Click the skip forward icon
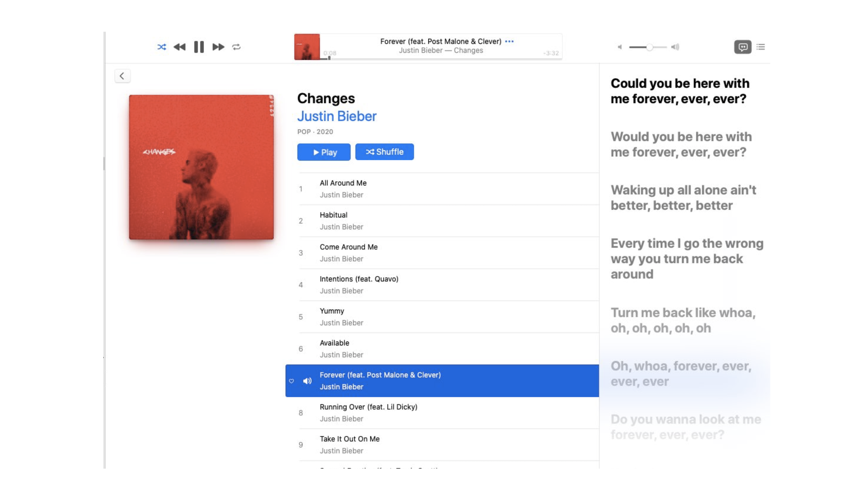 click(x=218, y=46)
